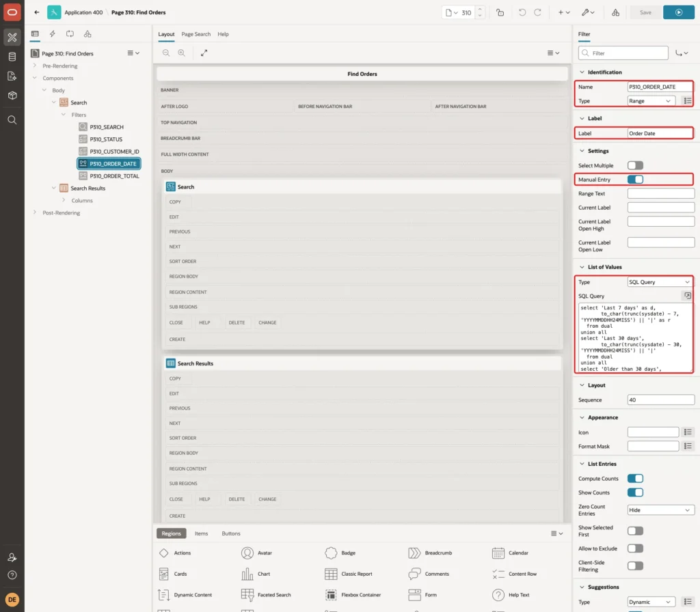This screenshot has height=612, width=700.
Task: Click the Sequence field showing 40
Action: coord(661,400)
